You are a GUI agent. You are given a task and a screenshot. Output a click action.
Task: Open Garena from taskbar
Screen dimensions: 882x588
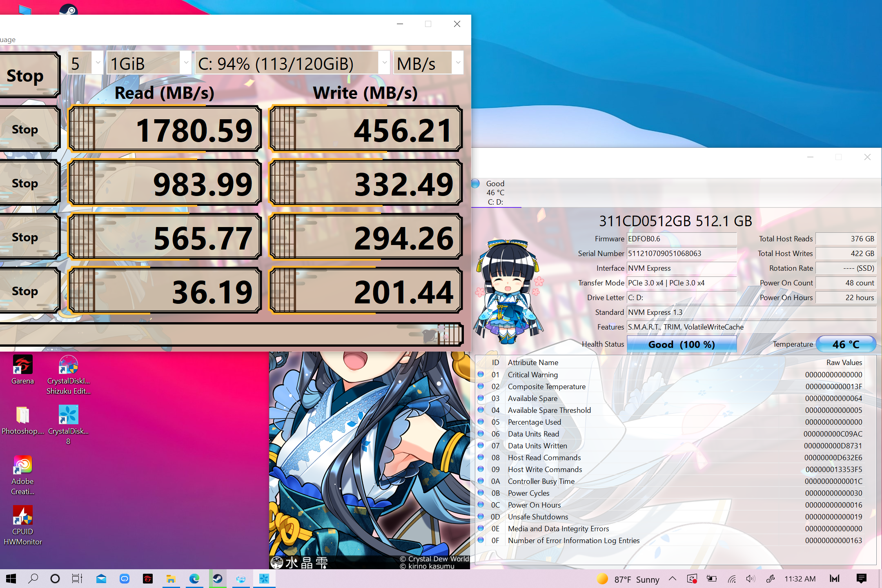[148, 579]
